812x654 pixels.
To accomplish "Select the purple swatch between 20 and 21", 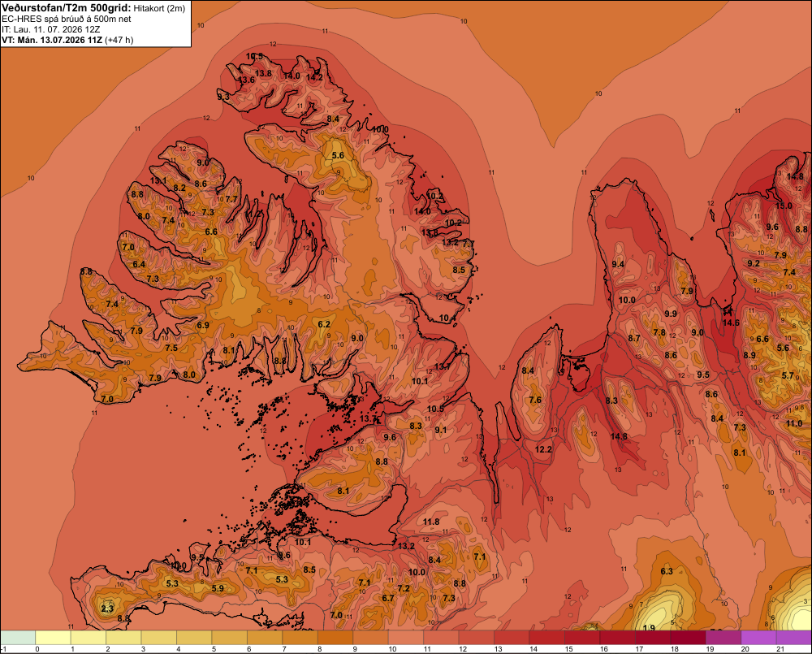I will pos(758,638).
